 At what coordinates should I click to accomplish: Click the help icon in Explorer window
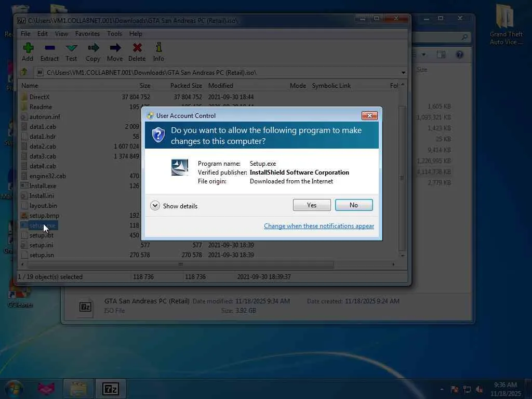[x=459, y=55]
